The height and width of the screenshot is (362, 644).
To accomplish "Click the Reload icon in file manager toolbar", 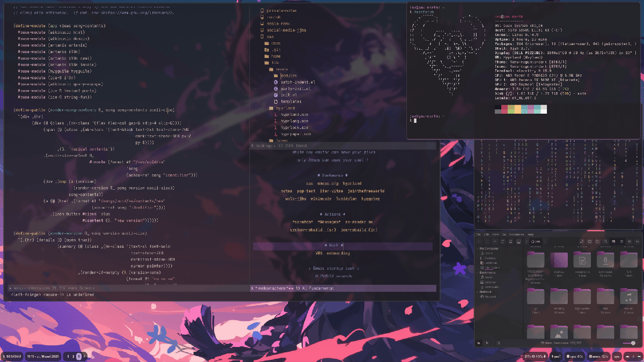I will click(x=503, y=241).
